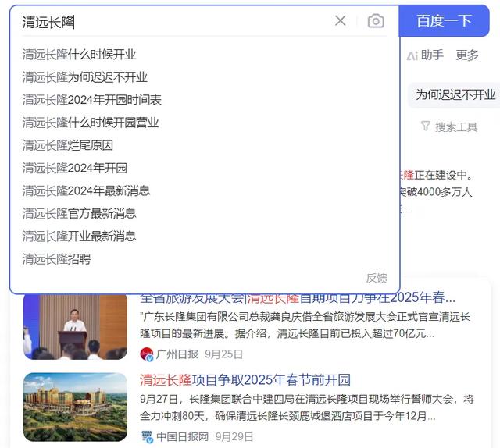
Task: Select suggestion 清远长隆开业最新消息
Action: (79, 236)
